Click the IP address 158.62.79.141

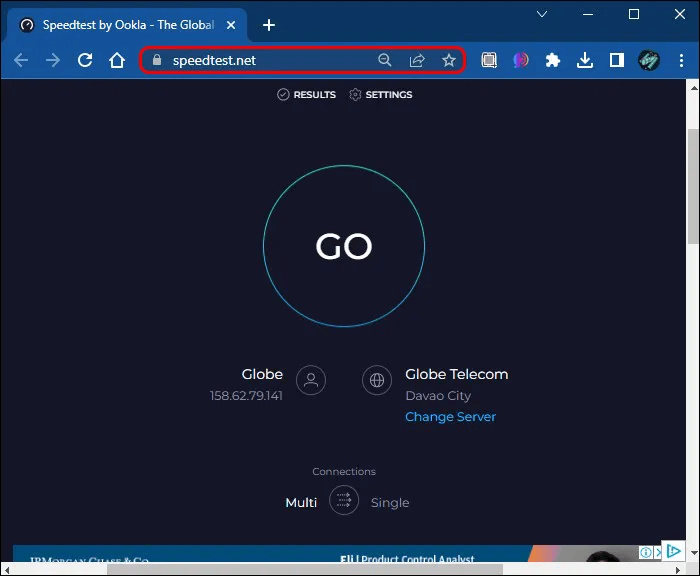point(246,396)
